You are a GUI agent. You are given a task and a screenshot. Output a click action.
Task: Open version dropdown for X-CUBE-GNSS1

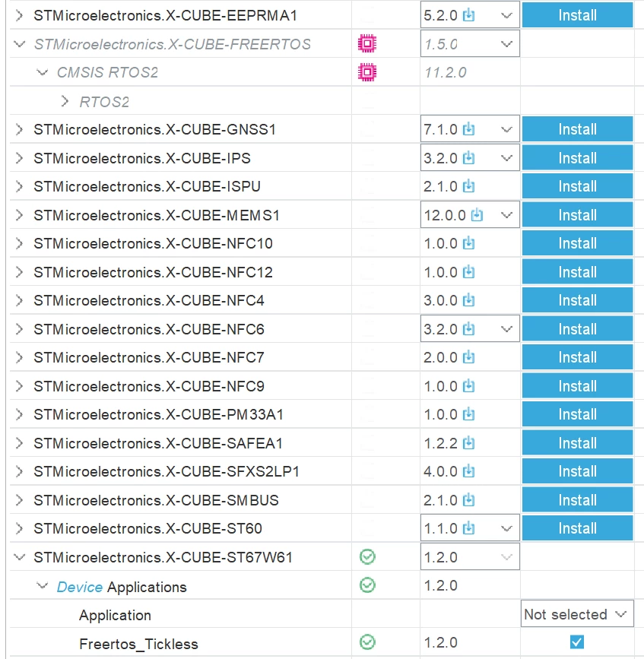click(x=506, y=129)
